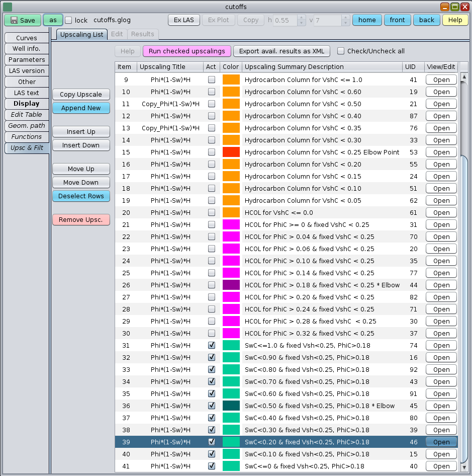The image size is (472, 476).
Task: Increase the h value stepper arrow
Action: pyautogui.click(x=301, y=17)
